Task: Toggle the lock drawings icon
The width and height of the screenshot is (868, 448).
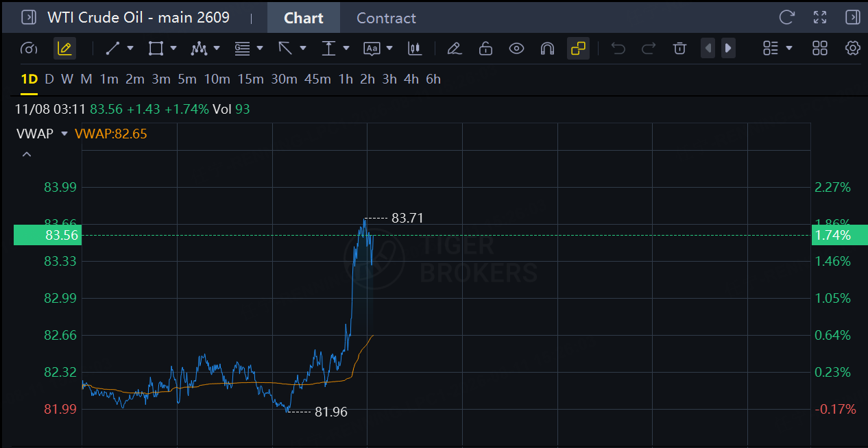Action: (485, 48)
